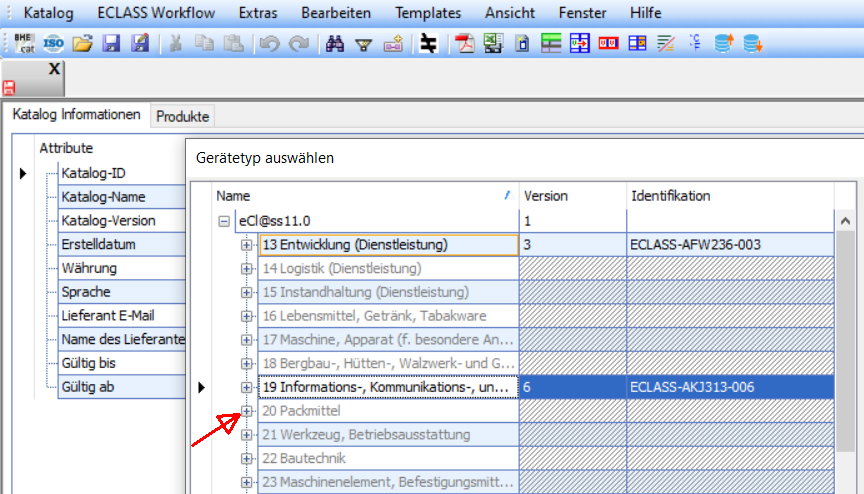Image resolution: width=864 pixels, height=494 pixels.
Task: Export to PDF using the toolbar icon
Action: (x=464, y=43)
